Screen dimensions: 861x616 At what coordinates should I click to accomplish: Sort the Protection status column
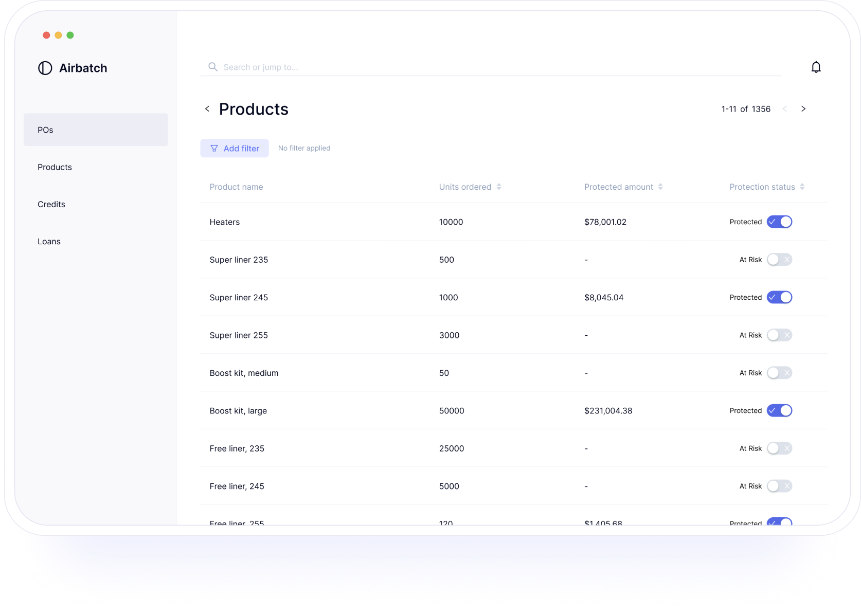(x=802, y=187)
